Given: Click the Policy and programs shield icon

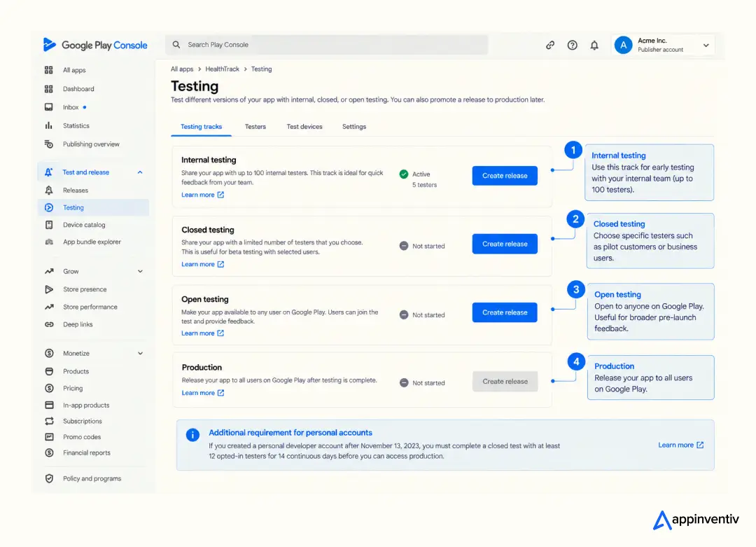Looking at the screenshot, I should pyautogui.click(x=49, y=478).
